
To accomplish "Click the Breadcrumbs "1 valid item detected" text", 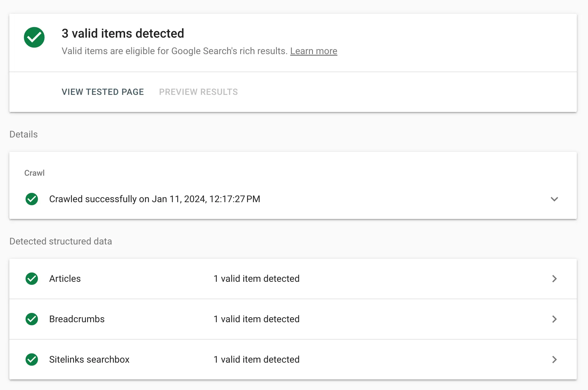I will [x=256, y=319].
